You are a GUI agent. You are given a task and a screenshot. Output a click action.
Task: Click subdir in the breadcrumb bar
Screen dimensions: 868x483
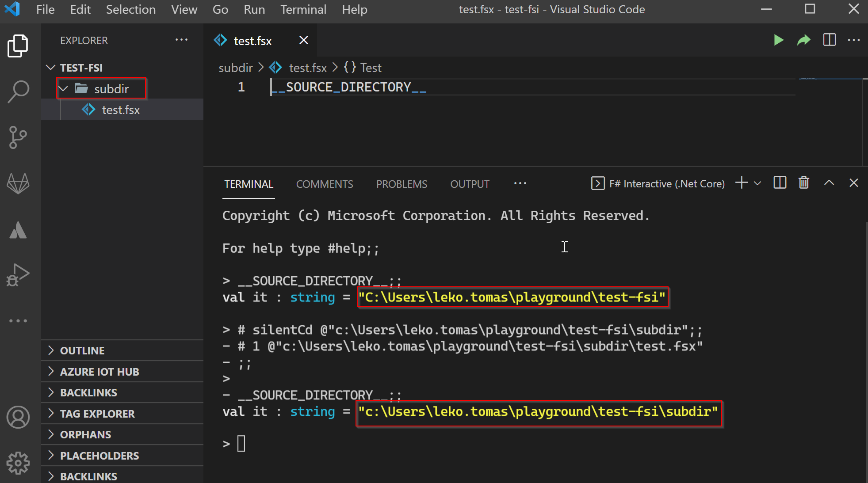236,67
